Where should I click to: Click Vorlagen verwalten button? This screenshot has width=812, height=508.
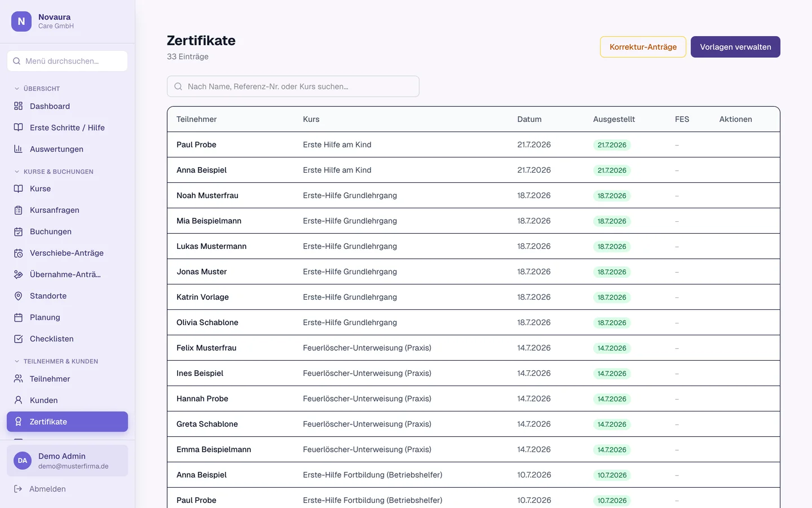point(735,47)
